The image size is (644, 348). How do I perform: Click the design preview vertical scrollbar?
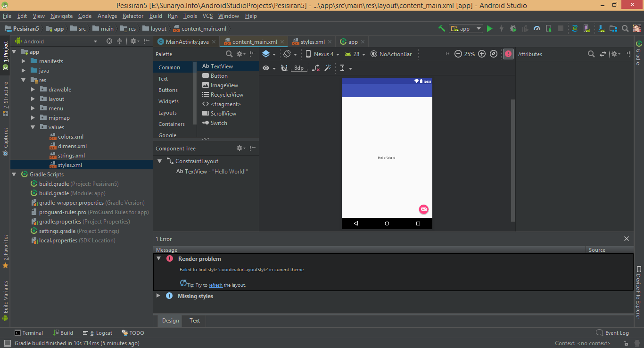[x=513, y=160]
